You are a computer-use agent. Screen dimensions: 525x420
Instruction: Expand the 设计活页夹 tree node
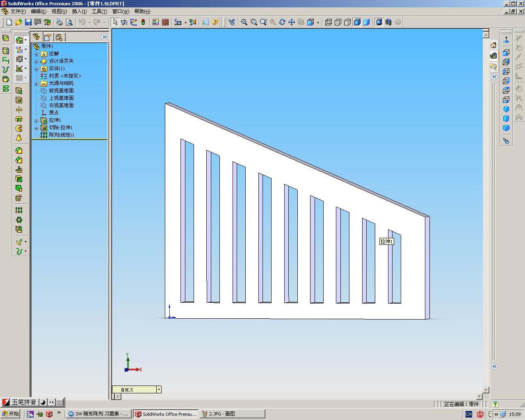click(36, 62)
